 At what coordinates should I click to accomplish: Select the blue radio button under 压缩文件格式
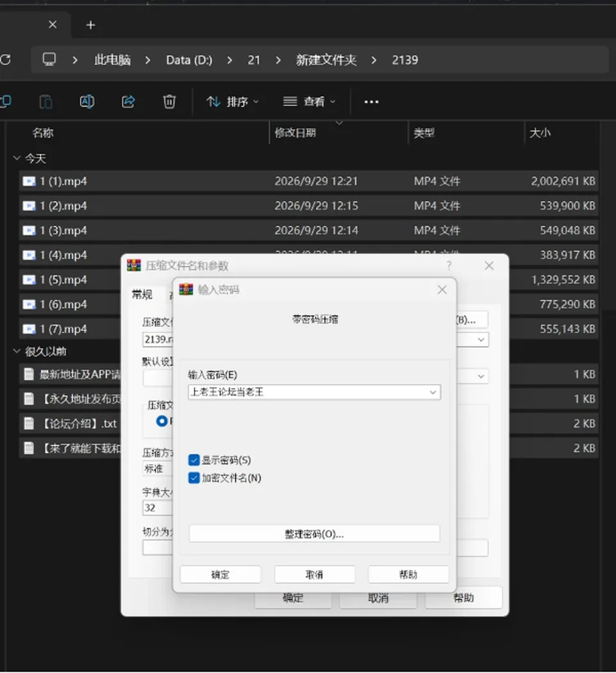pyautogui.click(x=162, y=421)
